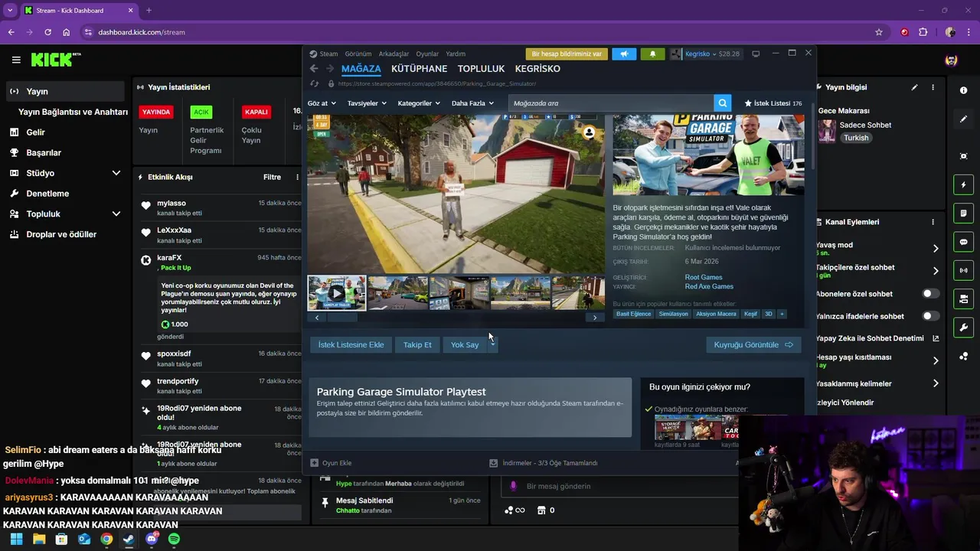Switch to KÜTÜPHANE tab in Steam
The height and width of the screenshot is (551, 980).
click(x=419, y=69)
